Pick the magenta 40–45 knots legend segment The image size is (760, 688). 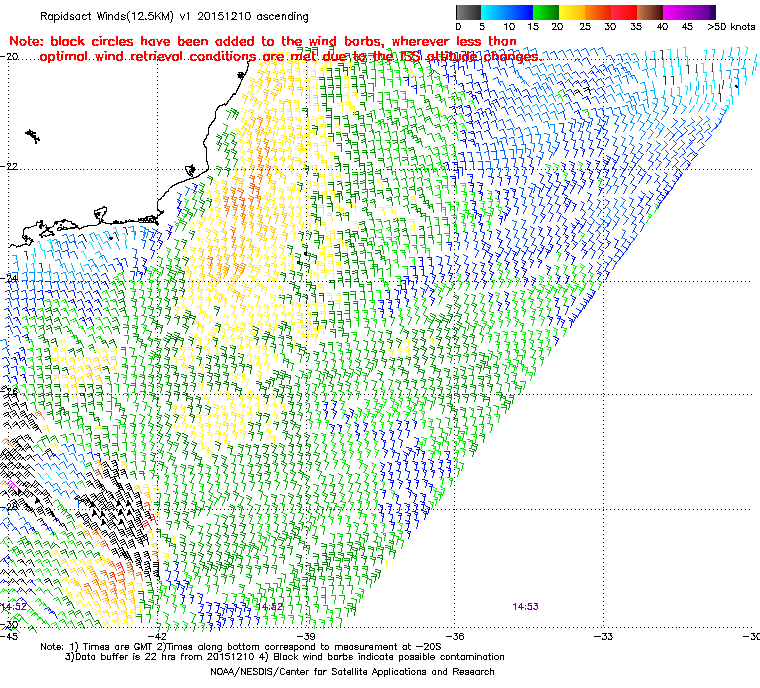point(676,12)
